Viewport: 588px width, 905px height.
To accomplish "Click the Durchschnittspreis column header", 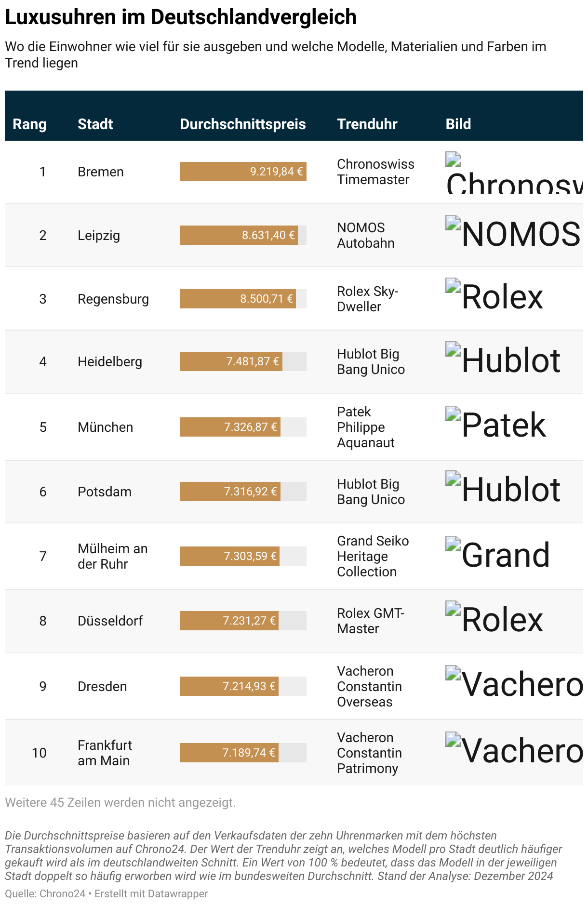I will [x=243, y=124].
